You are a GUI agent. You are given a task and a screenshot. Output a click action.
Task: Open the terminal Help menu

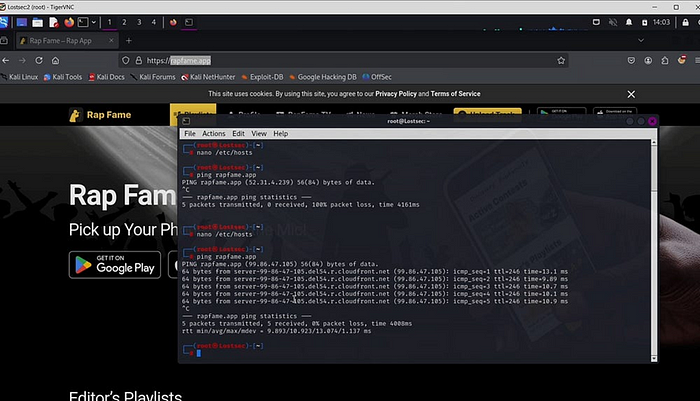[x=280, y=134]
